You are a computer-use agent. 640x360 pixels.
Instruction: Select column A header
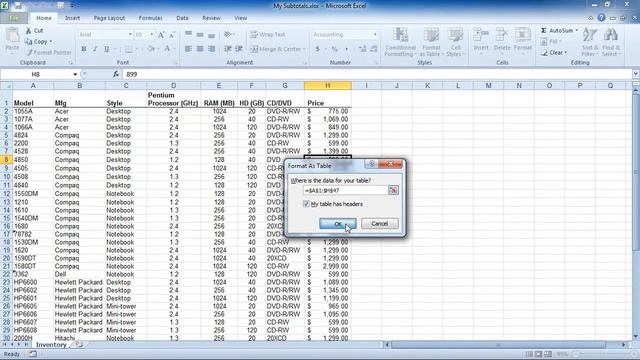pyautogui.click(x=33, y=86)
